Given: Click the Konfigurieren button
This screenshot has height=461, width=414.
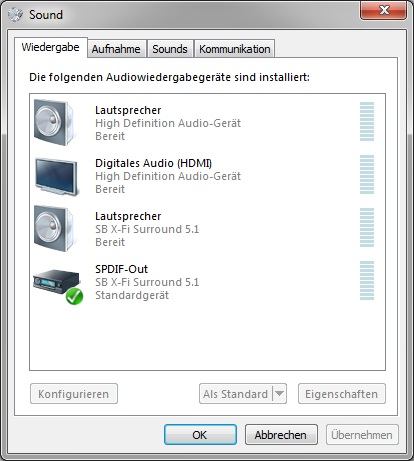Looking at the screenshot, I should point(74,394).
